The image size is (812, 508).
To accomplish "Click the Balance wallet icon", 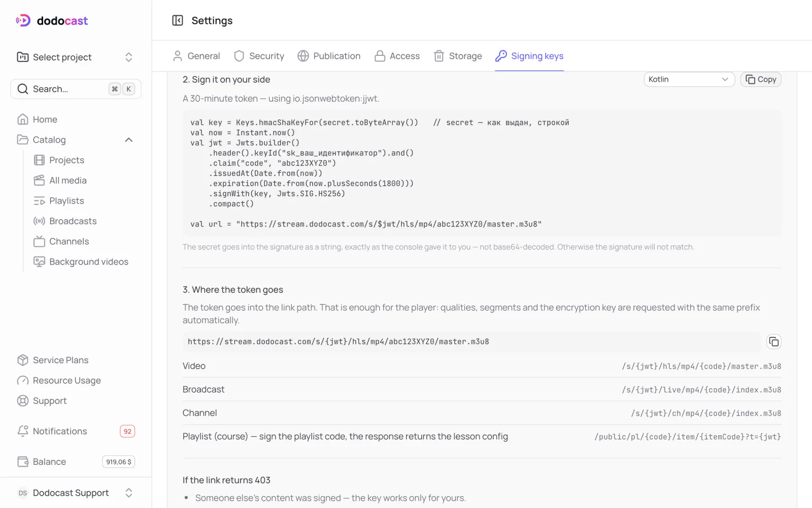I will 23,462.
